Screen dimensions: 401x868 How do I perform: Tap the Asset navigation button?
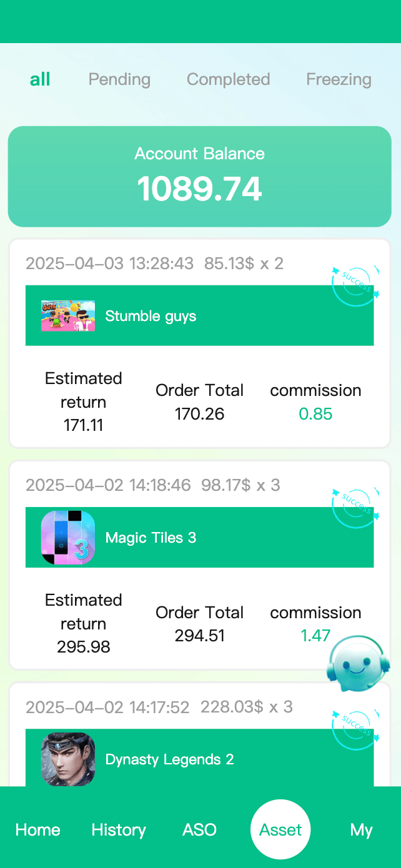(x=280, y=830)
